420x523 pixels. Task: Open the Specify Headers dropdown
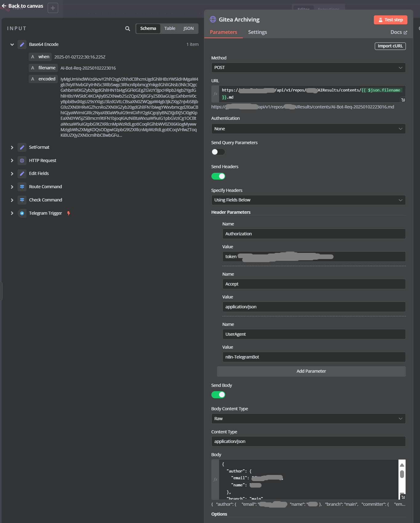(308, 200)
